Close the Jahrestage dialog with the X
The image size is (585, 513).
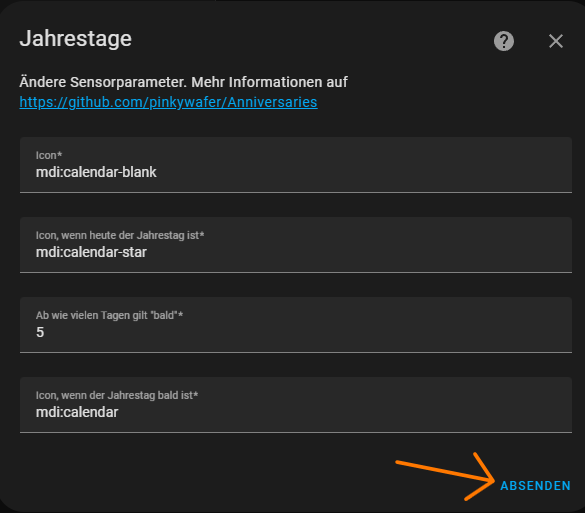coord(556,41)
